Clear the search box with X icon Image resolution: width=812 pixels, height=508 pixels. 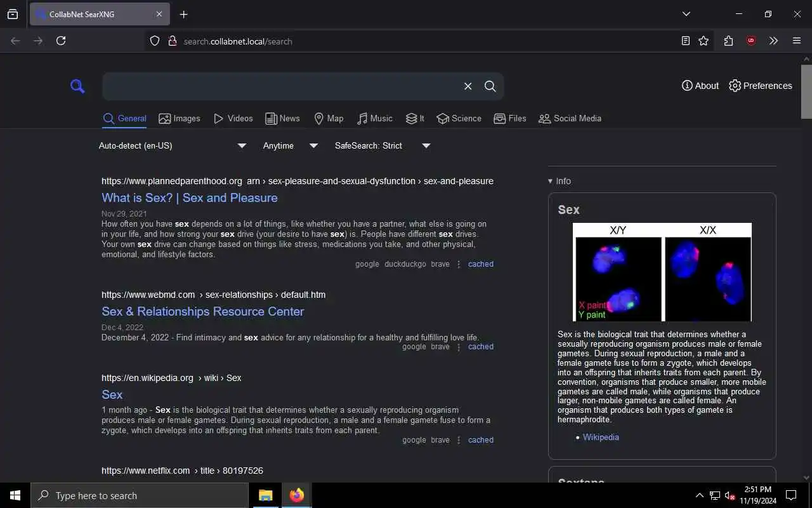click(x=468, y=86)
